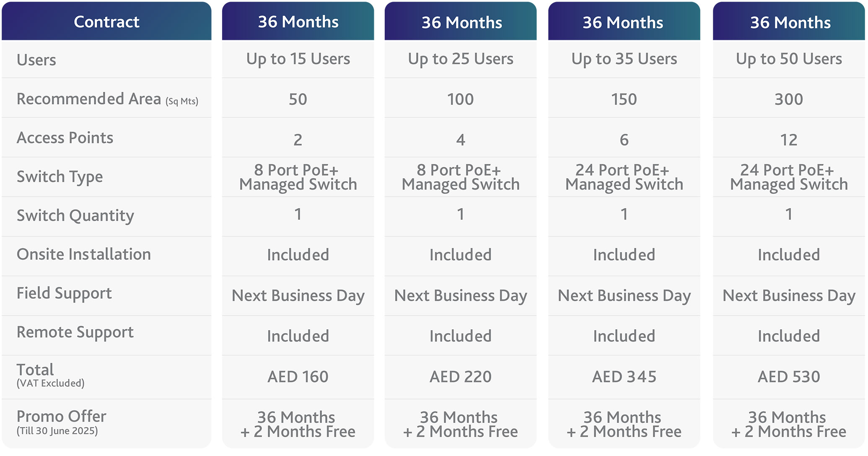This screenshot has width=868, height=456.
Task: Click the Switch Type row label
Action: coord(60,177)
